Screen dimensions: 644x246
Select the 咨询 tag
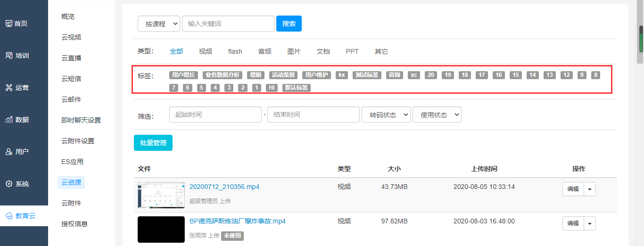[394, 75]
